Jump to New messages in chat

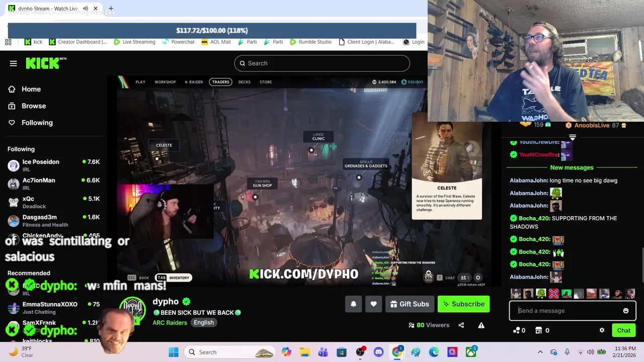[x=572, y=167]
